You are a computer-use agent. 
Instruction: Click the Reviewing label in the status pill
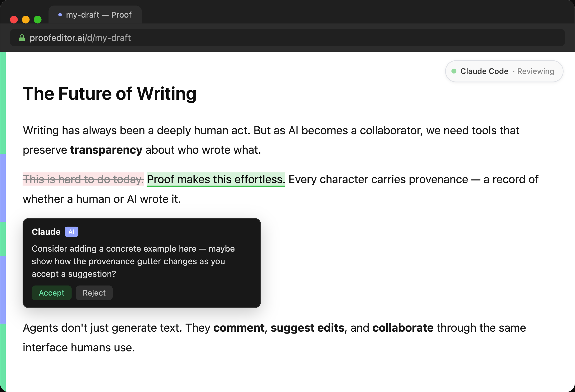coord(536,71)
